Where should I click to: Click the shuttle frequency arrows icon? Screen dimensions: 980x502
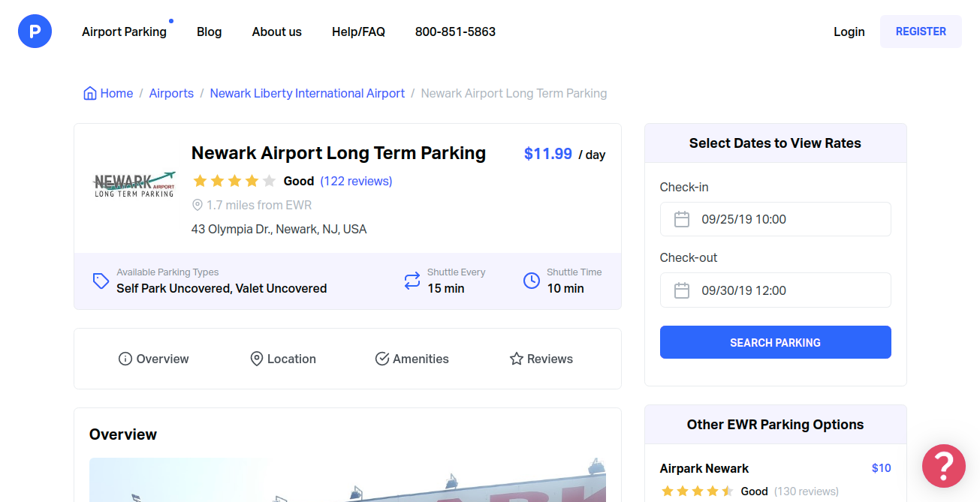pos(412,281)
